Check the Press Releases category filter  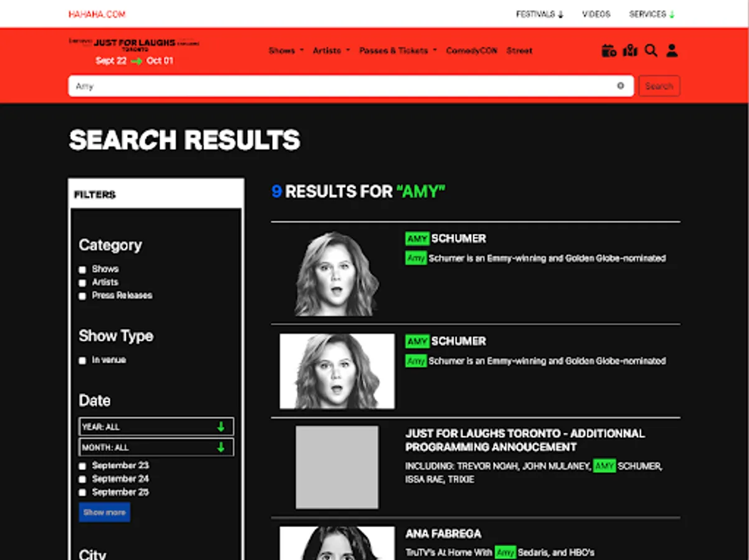(82, 296)
